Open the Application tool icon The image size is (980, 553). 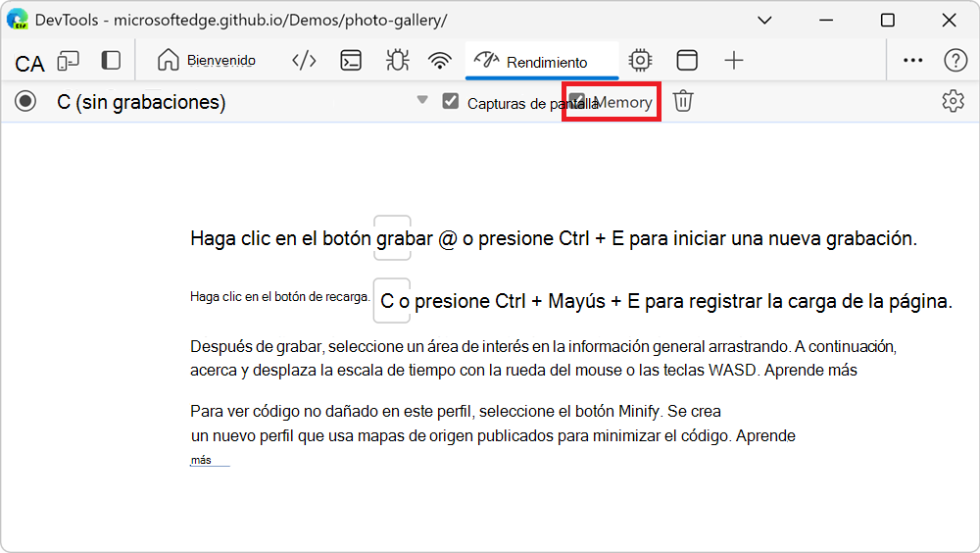coord(687,60)
